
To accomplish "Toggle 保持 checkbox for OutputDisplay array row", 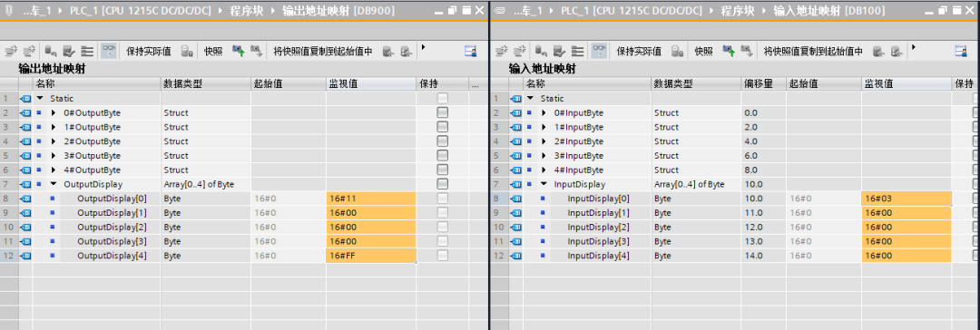I will 443,184.
